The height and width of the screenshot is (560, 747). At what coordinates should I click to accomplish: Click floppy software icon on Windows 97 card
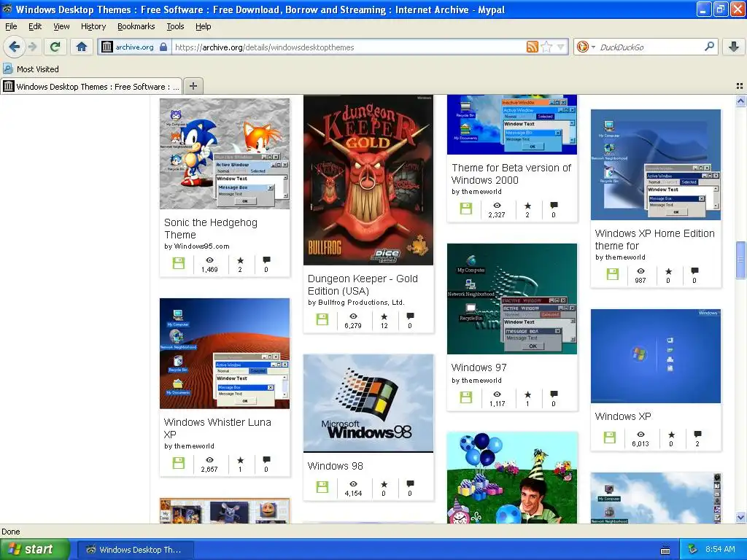[x=466, y=397]
